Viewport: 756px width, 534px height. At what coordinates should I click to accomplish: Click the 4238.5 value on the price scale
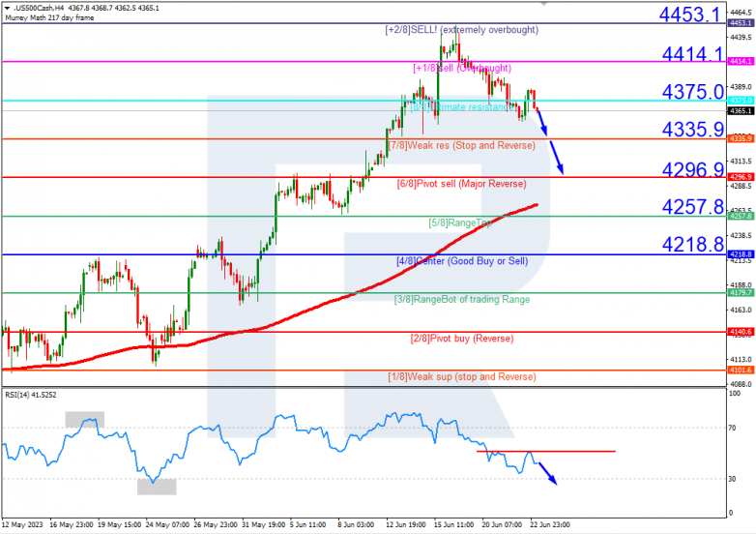click(741, 235)
